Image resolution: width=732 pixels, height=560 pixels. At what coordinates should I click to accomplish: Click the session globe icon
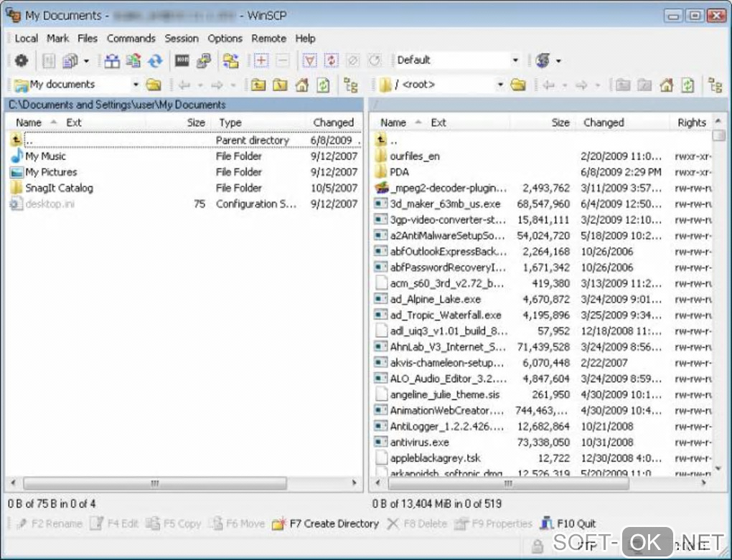tap(543, 61)
